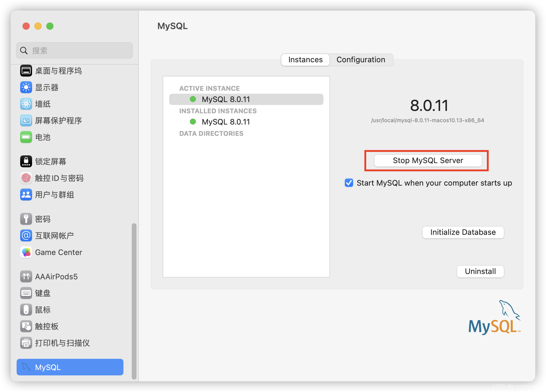Click the MySQL pane title
546x392 pixels.
tap(172, 26)
